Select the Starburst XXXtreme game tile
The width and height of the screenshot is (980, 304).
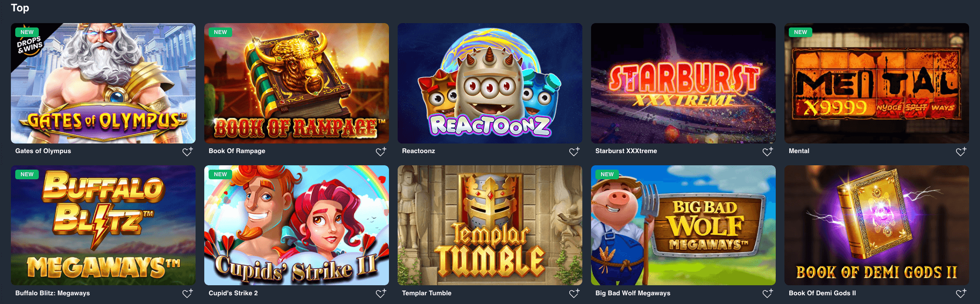pyautogui.click(x=683, y=83)
